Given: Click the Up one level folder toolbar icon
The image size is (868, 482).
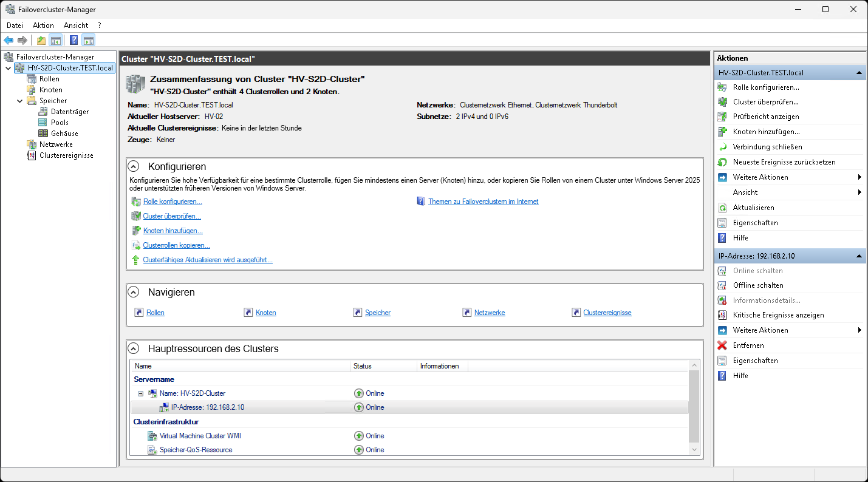Looking at the screenshot, I should (x=41, y=41).
